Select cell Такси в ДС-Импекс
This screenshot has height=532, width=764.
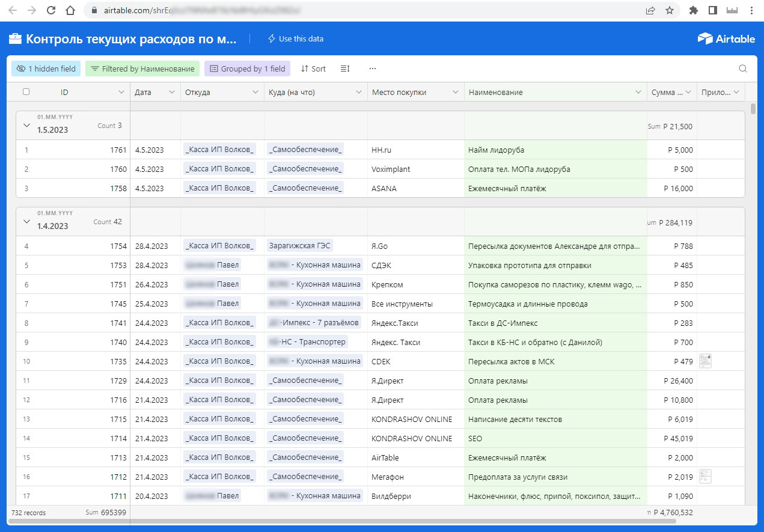[555, 323]
